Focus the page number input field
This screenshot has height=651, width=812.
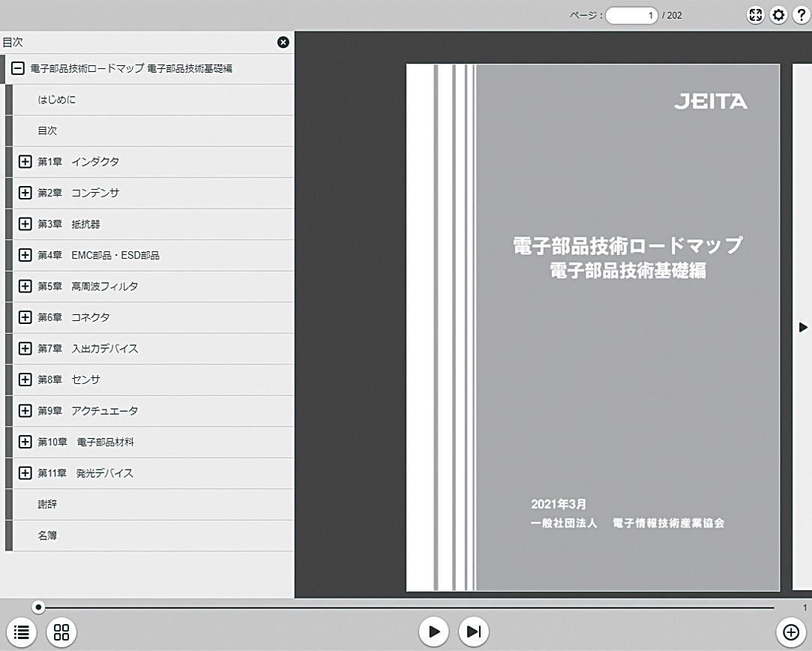point(631,16)
